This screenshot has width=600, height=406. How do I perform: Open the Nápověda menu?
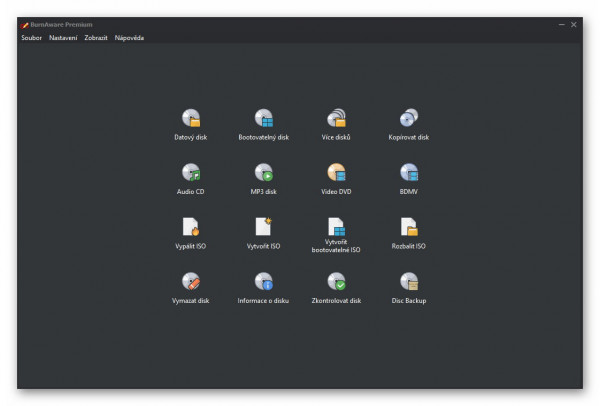coord(129,38)
